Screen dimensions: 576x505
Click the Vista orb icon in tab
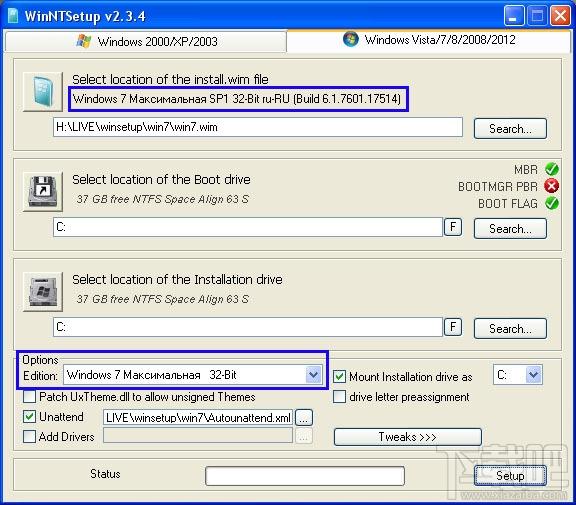[x=350, y=39]
